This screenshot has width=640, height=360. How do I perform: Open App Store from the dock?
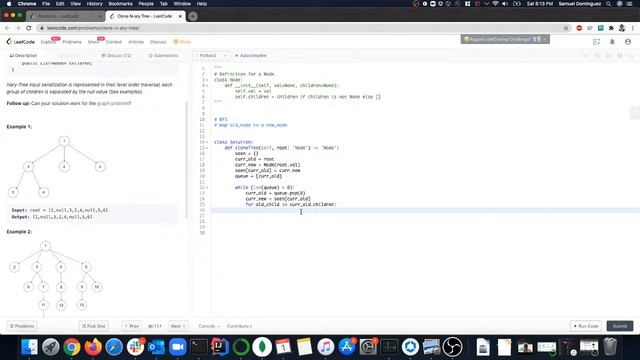click(347, 347)
